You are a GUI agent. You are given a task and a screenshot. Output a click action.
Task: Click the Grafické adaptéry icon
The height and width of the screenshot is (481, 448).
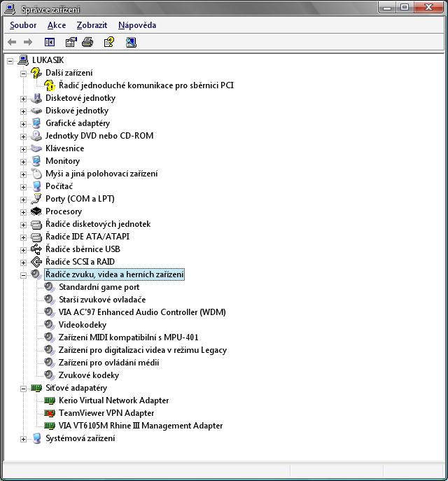[x=36, y=123]
